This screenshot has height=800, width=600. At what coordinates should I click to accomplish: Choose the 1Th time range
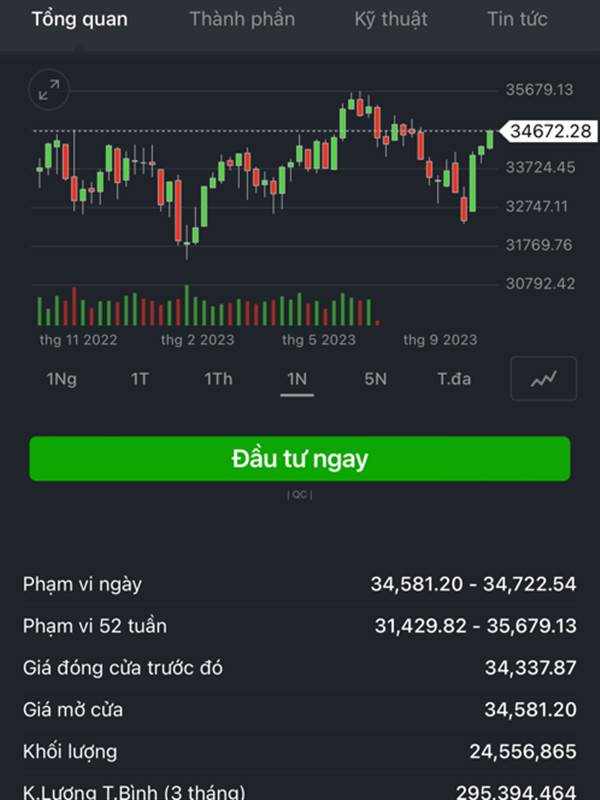coord(218,379)
